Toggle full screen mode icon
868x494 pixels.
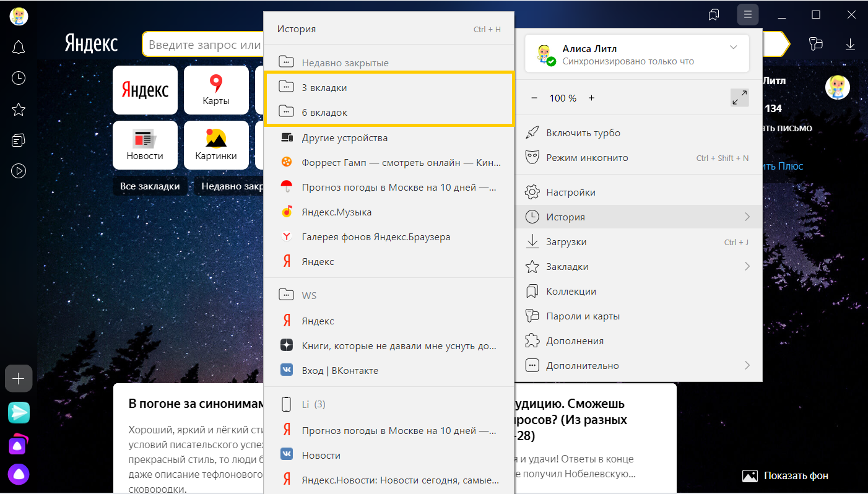[739, 98]
